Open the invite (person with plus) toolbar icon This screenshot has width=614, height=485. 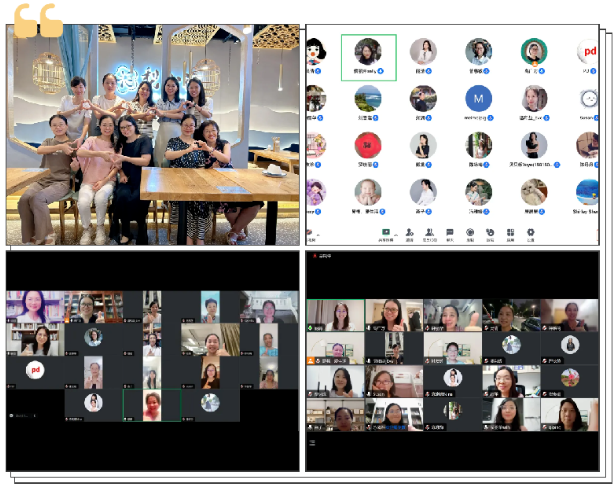(409, 232)
